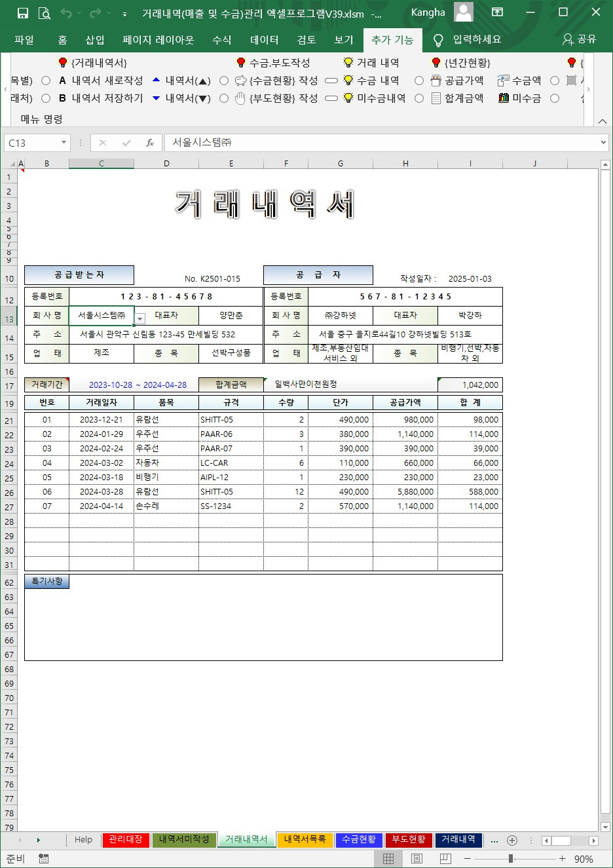This screenshot has width=613, height=868.
Task: Click 내역서(▼) down triangle icon
Action: tap(156, 98)
